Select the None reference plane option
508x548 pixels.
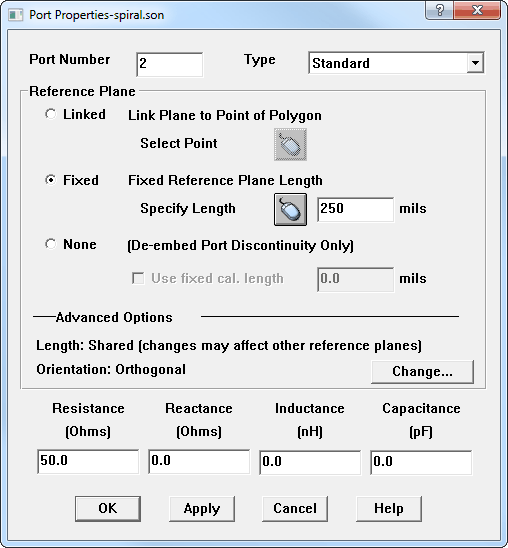pyautogui.click(x=51, y=244)
